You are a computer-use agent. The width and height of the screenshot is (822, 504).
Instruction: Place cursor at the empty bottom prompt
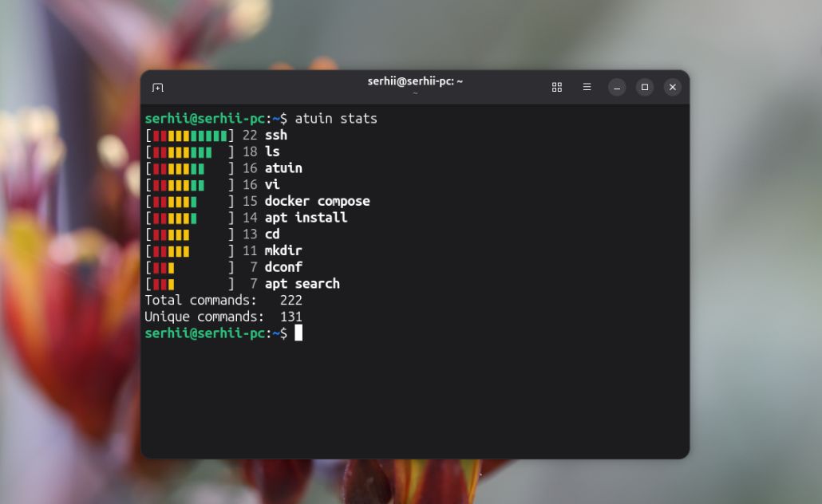pos(298,333)
